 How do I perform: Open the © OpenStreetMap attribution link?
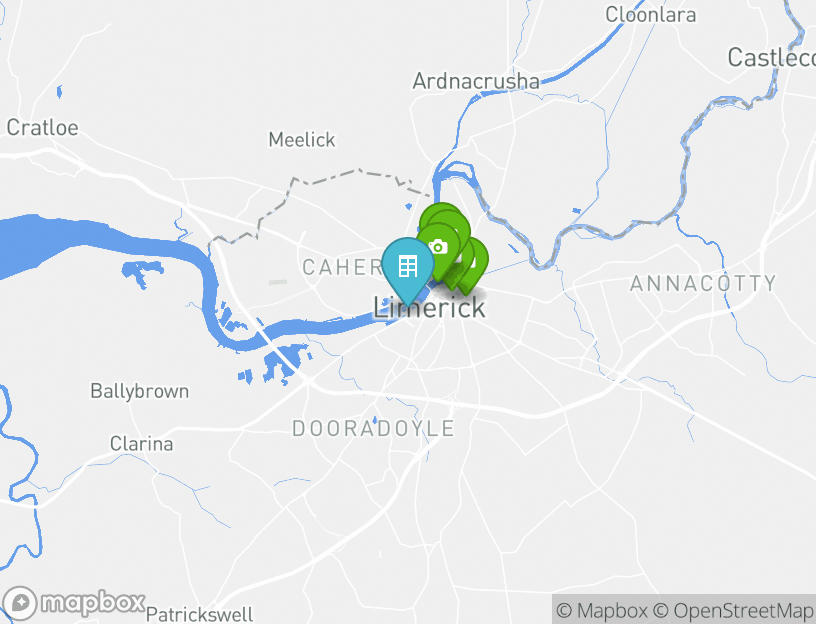coord(734,610)
